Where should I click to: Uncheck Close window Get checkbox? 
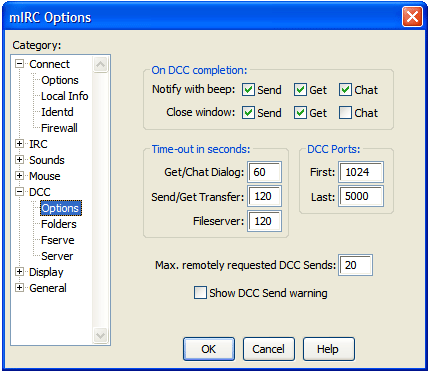(x=300, y=113)
